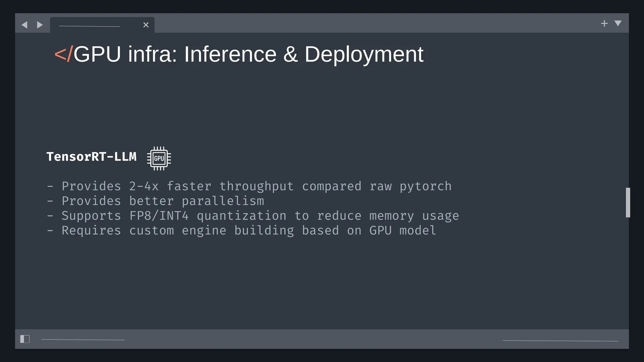The width and height of the screenshot is (644, 362).
Task: Click the slide title GPU infra: Inference & Deployment
Action: tap(248, 54)
